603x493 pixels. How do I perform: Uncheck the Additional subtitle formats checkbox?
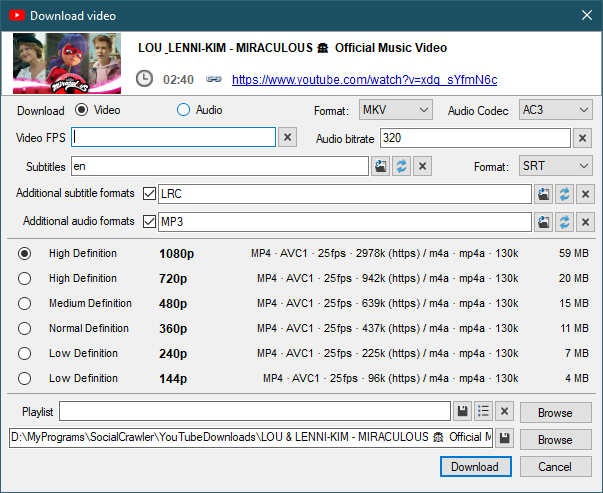coord(150,194)
